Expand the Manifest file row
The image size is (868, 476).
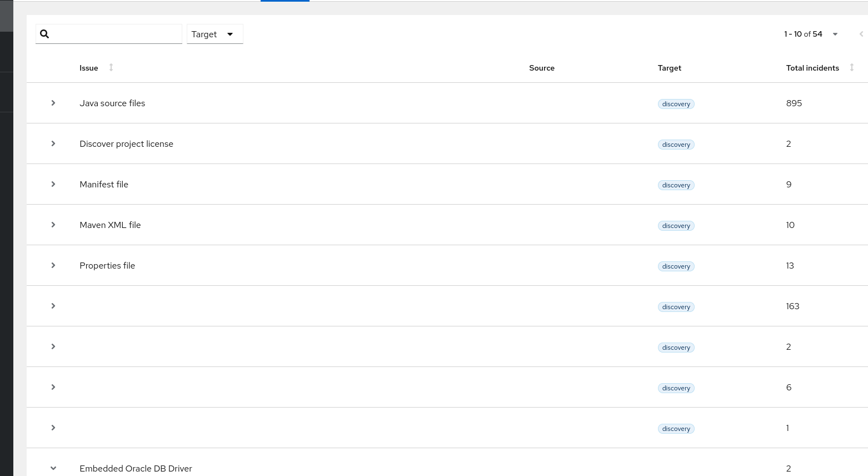pyautogui.click(x=53, y=184)
